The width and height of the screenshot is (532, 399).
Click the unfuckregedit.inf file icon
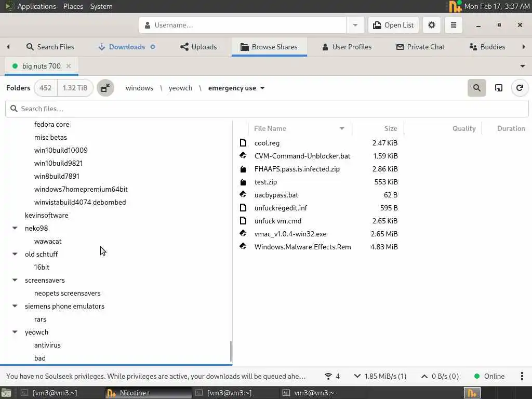click(x=243, y=208)
